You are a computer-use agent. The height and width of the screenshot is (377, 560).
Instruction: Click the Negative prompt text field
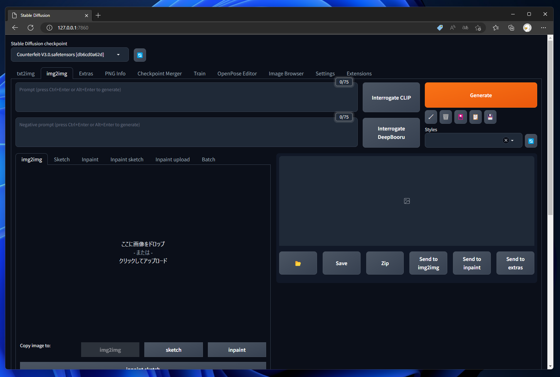click(x=186, y=132)
